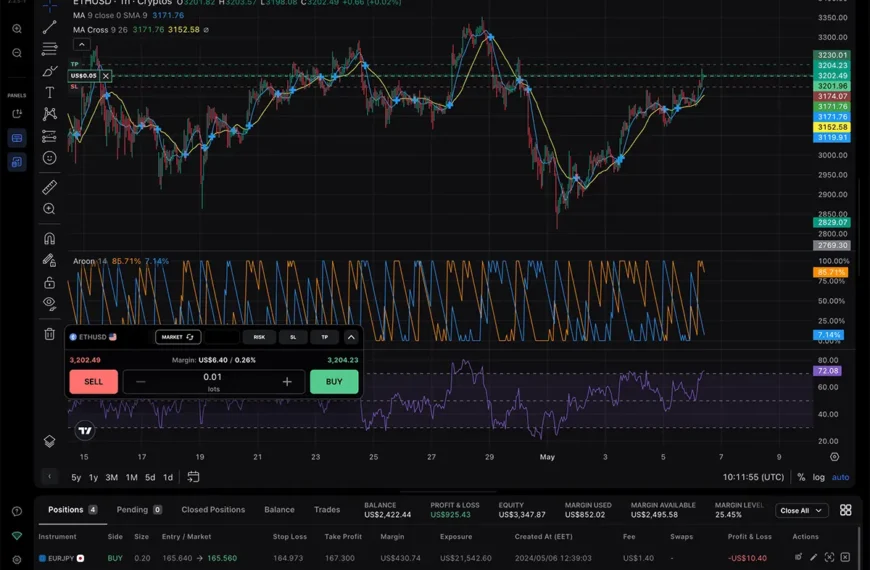Screen dimensions: 870x570
Task: Click the red SELL button
Action: 93,382
